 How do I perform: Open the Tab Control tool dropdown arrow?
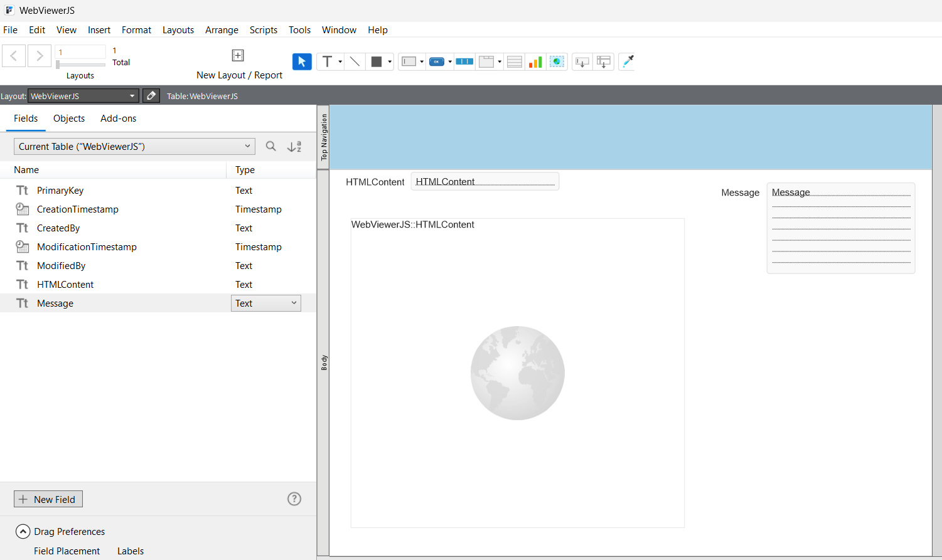tap(500, 61)
